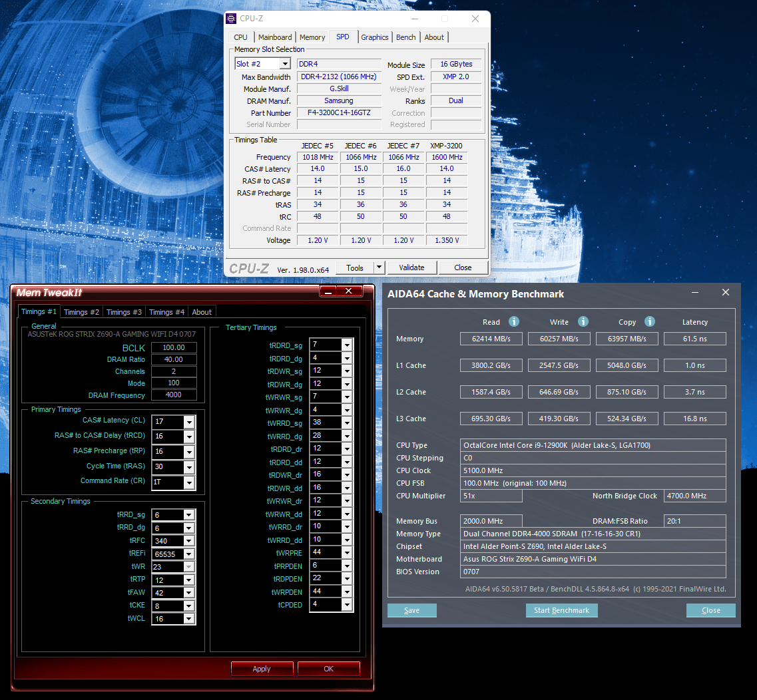
Task: Select the tRTP dropdown arrow
Action: pyautogui.click(x=189, y=580)
